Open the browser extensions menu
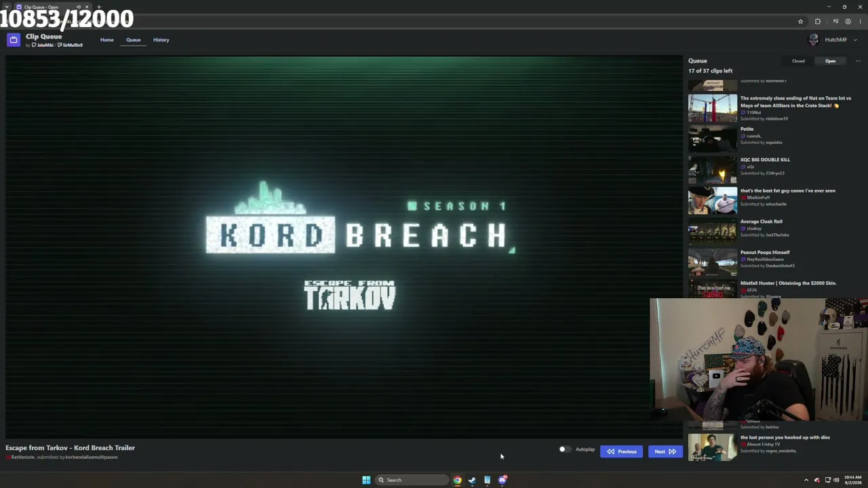 pos(817,22)
